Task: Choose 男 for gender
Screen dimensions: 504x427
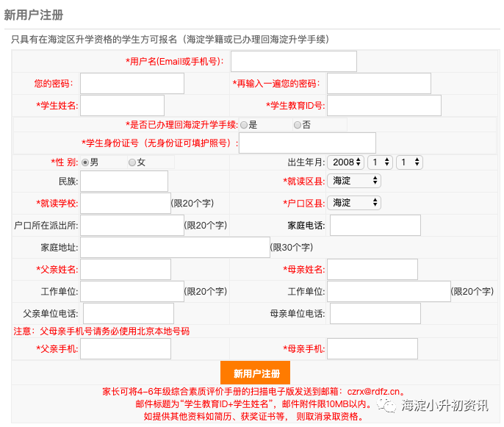Action: tap(85, 162)
